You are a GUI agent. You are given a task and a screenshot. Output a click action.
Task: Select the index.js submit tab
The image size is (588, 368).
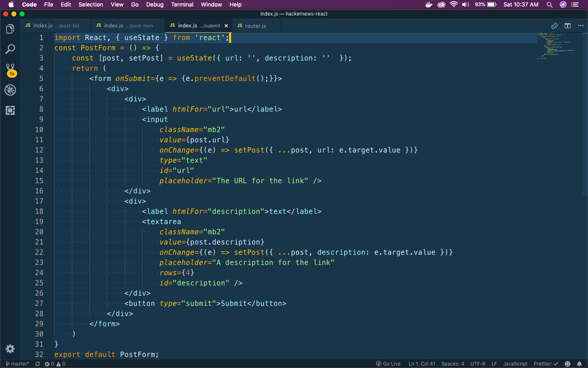[x=198, y=26]
